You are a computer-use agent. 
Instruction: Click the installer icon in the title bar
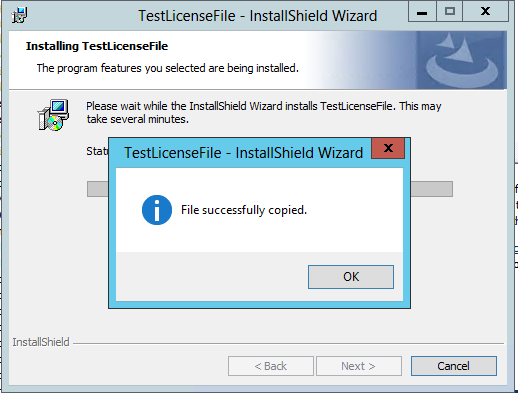coord(20,15)
